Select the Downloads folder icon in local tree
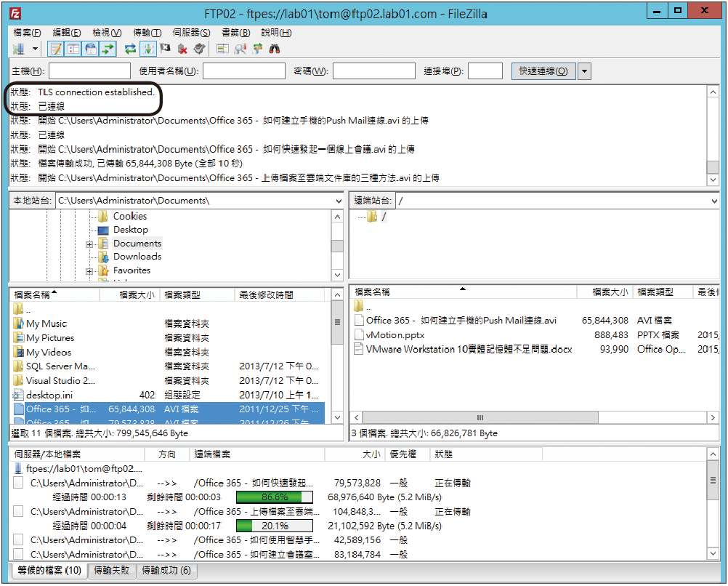This screenshot has height=586, width=728. pos(103,257)
